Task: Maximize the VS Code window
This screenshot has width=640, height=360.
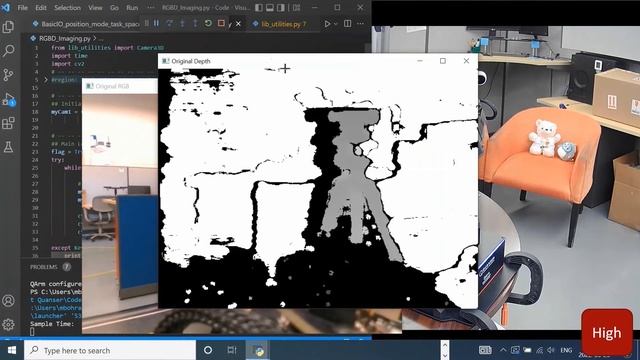Action: [x=337, y=7]
